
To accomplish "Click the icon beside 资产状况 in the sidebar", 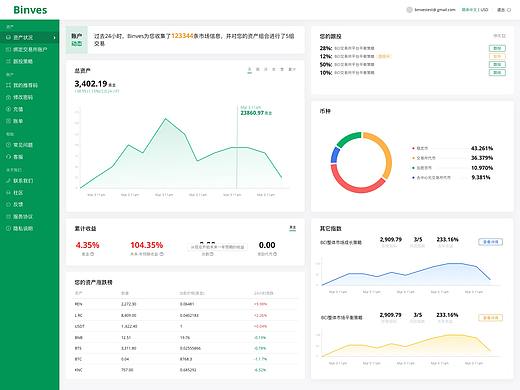I will [9, 37].
